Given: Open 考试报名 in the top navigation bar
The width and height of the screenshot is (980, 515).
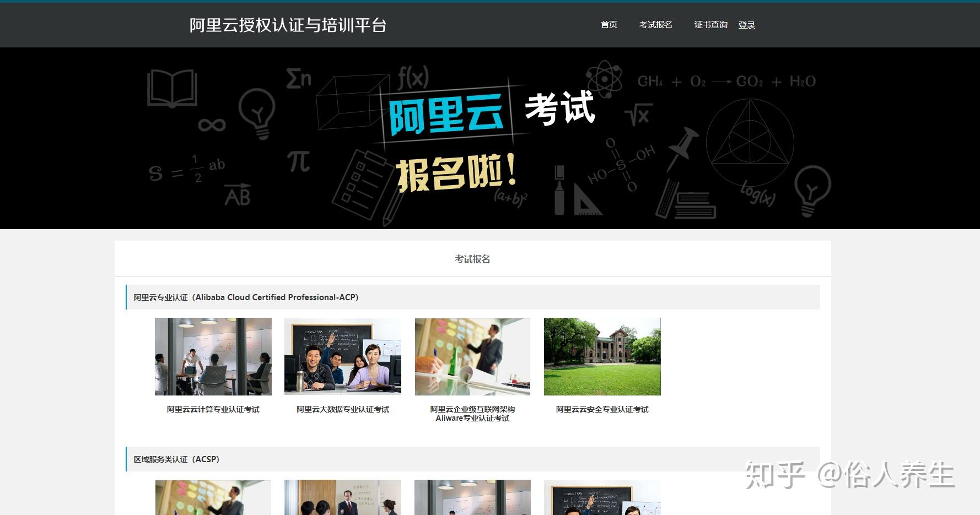Looking at the screenshot, I should (x=655, y=25).
